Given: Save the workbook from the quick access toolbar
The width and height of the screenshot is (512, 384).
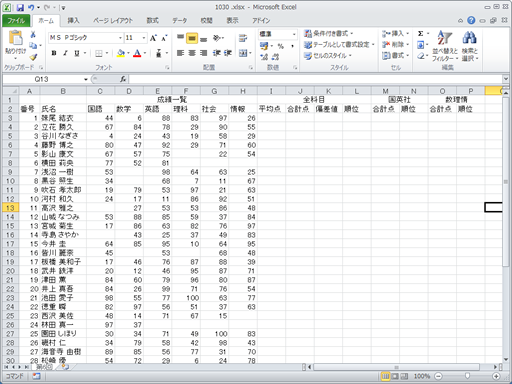Looking at the screenshot, I should 20,7.
